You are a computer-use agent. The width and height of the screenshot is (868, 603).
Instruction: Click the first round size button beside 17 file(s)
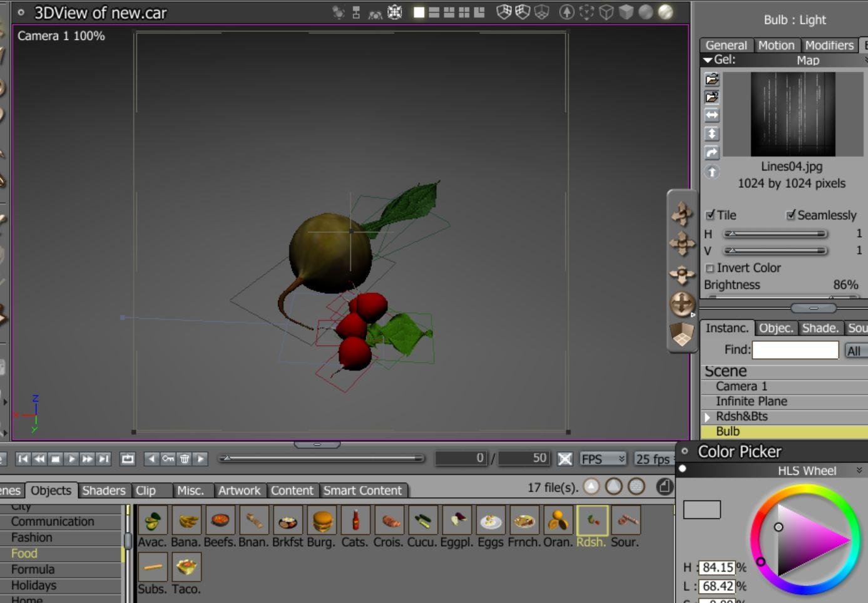[x=591, y=487]
